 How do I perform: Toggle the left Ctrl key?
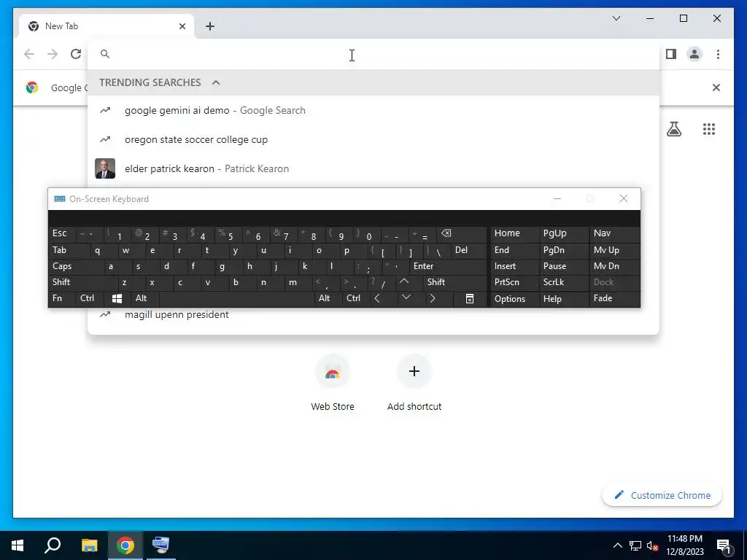[90, 298]
